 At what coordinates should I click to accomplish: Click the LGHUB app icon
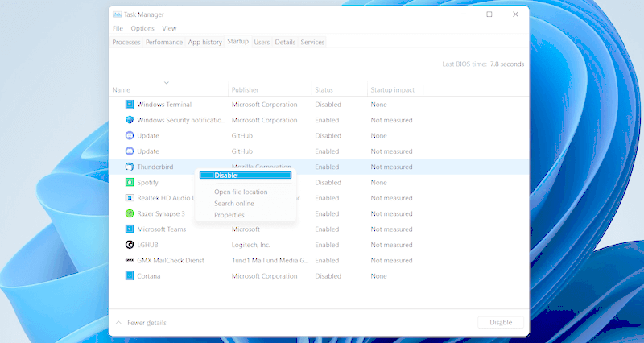[x=130, y=245]
